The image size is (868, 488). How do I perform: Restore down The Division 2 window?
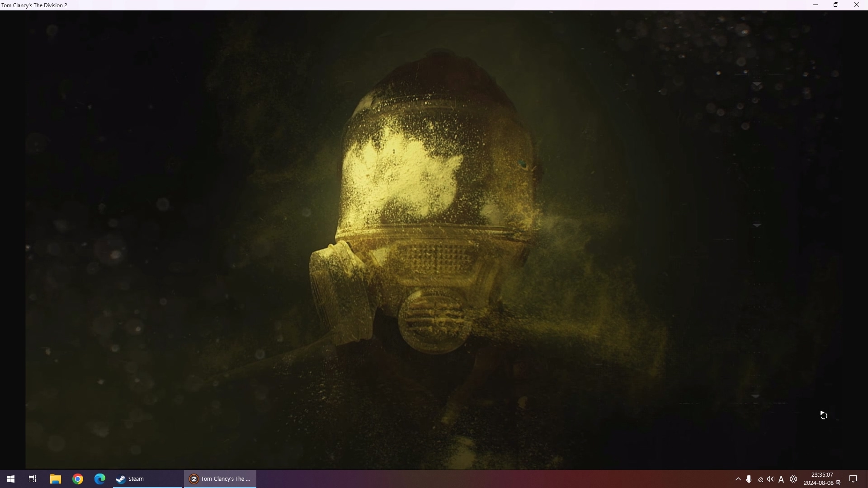(836, 5)
